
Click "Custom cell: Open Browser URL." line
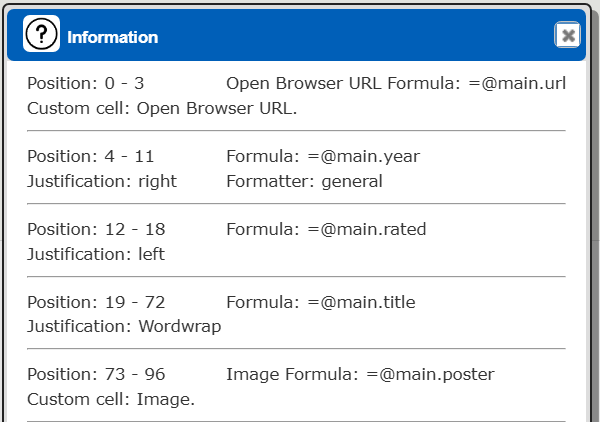162,108
